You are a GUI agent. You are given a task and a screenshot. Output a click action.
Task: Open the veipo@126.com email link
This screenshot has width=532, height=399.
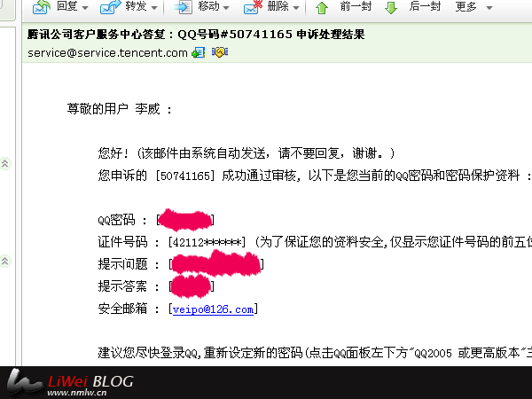pos(213,309)
